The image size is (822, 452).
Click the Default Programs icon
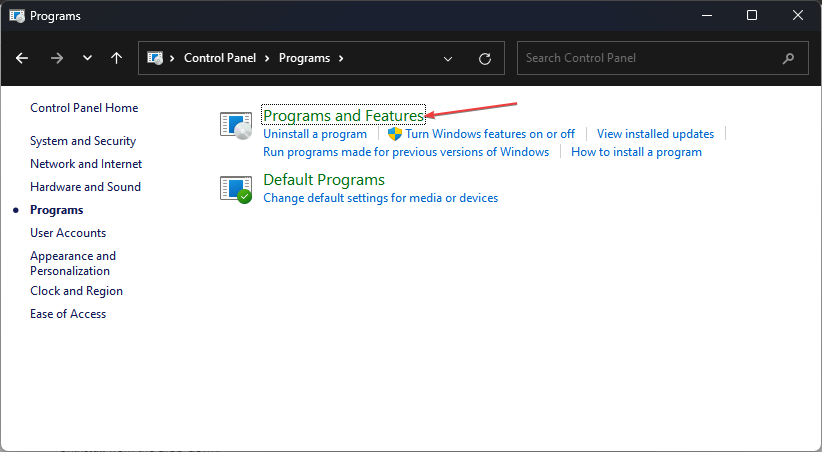pos(237,188)
